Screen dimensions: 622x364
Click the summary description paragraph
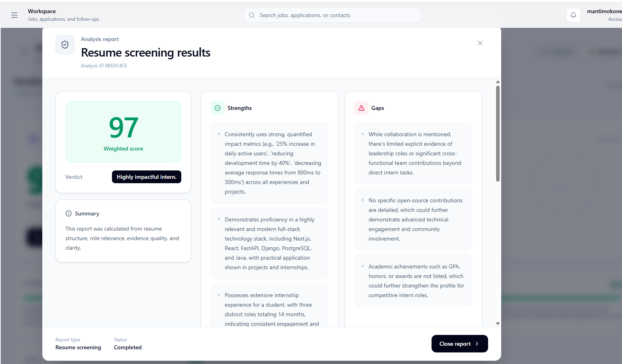122,238
